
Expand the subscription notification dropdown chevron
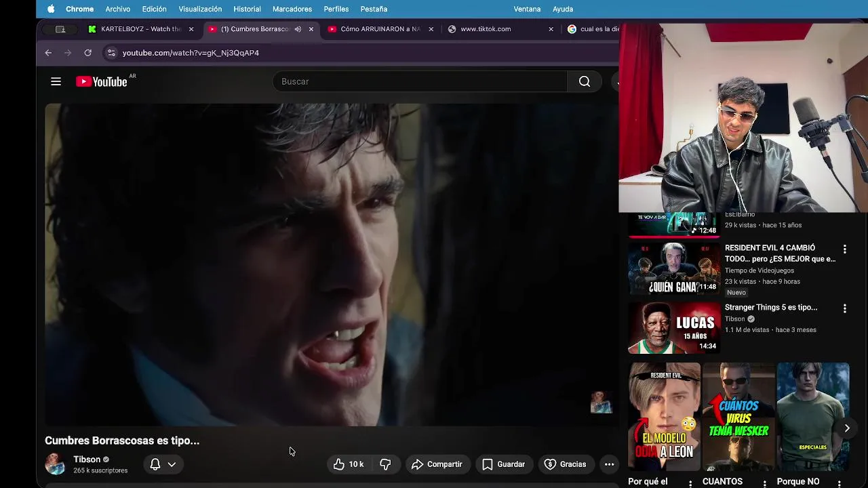[172, 464]
